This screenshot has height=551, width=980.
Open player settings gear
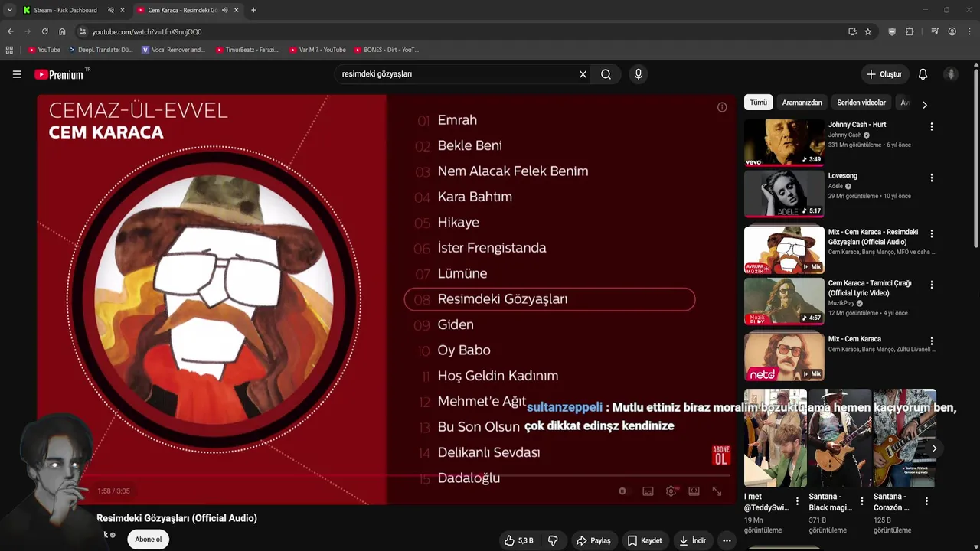tap(671, 491)
